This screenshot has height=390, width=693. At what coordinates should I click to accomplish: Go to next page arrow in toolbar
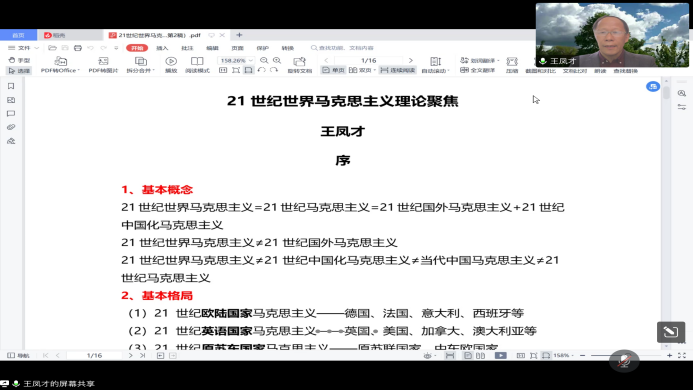(411, 61)
